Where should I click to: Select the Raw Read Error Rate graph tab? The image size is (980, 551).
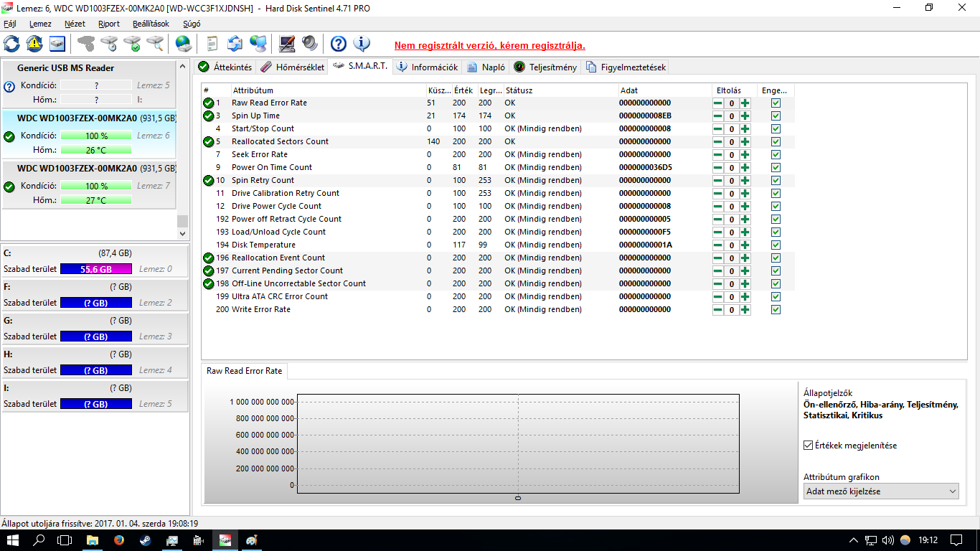(244, 371)
